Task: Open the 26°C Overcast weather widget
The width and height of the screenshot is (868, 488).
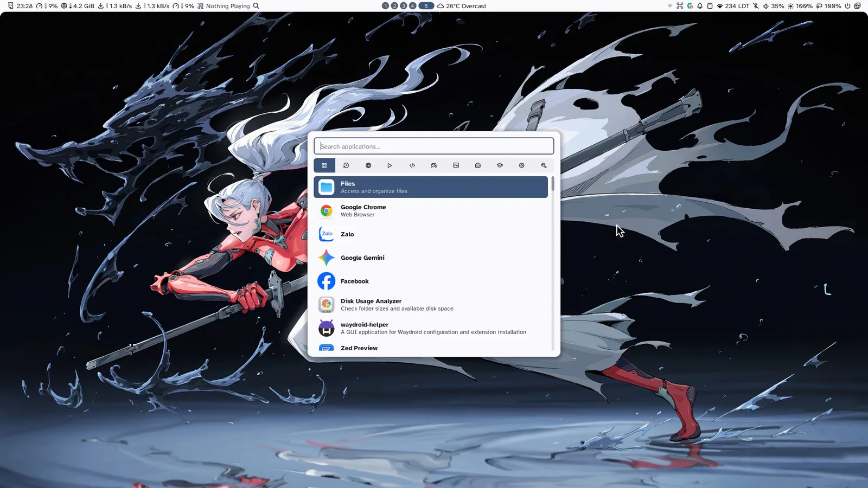Action: [x=462, y=6]
